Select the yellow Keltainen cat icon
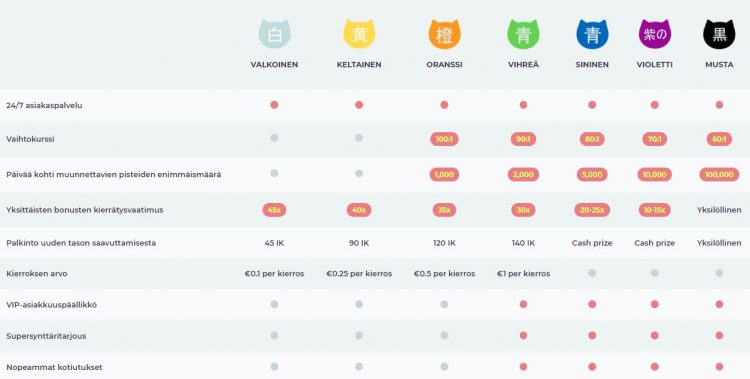 point(359,34)
